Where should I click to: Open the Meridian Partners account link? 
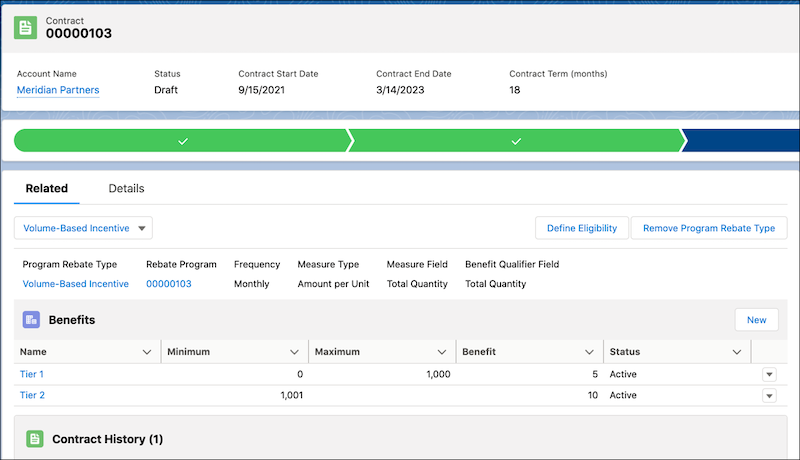coord(58,90)
